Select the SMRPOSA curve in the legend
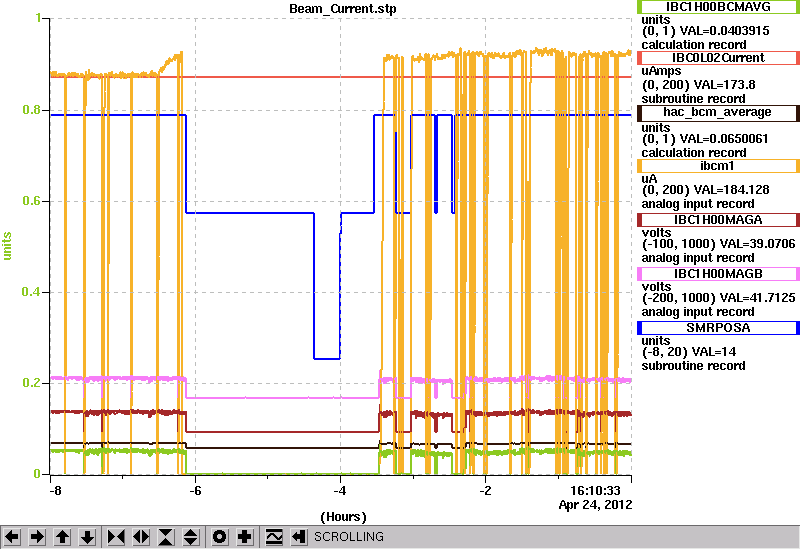Screen dimensions: 800x549 [x=717, y=328]
